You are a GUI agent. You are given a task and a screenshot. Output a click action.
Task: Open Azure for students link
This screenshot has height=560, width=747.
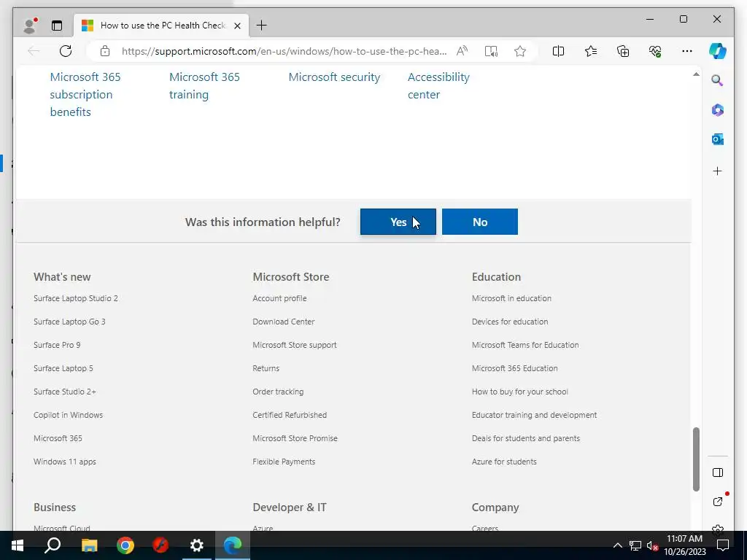pos(504,462)
